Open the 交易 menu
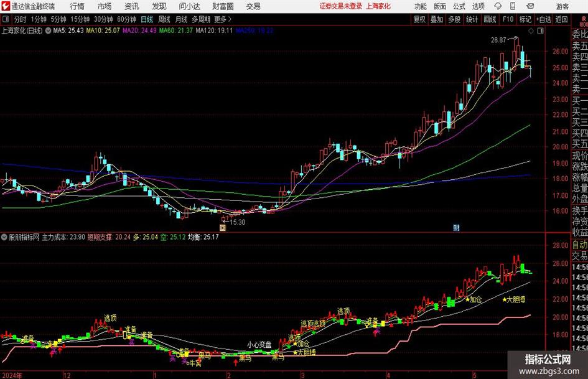This screenshot has width=588, height=379. (x=253, y=6)
